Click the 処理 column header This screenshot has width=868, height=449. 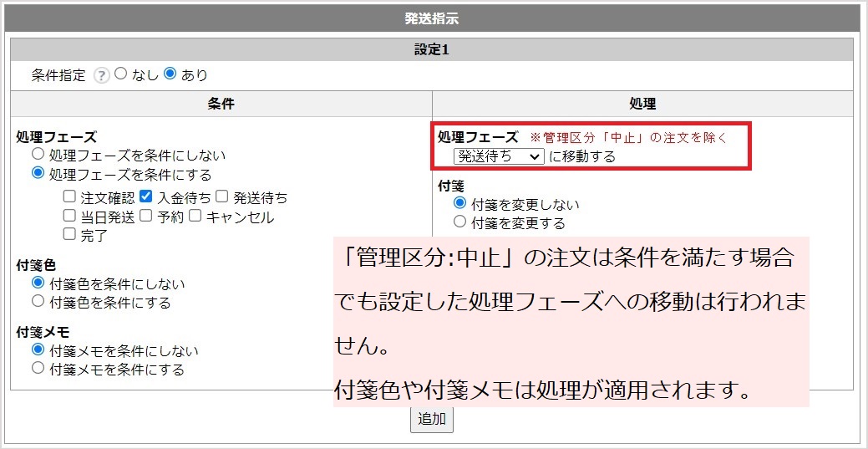click(642, 104)
